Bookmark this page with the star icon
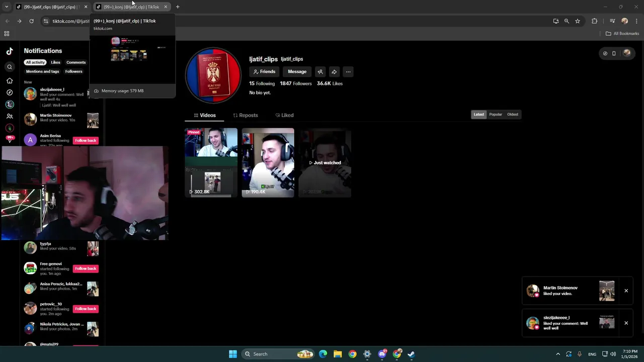The width and height of the screenshot is (644, 362). point(578,21)
